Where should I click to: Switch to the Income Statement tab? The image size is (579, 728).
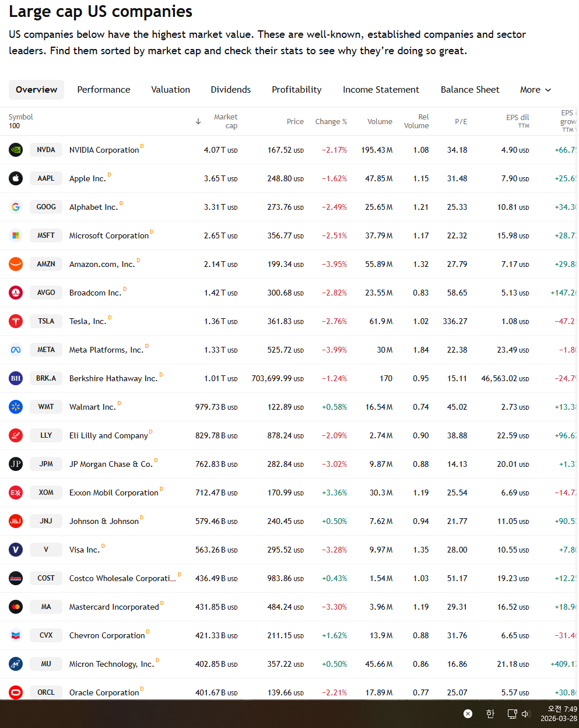[381, 90]
